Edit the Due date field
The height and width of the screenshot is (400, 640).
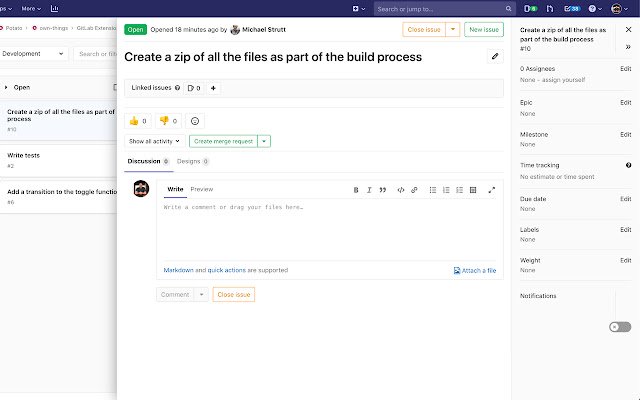click(x=625, y=199)
